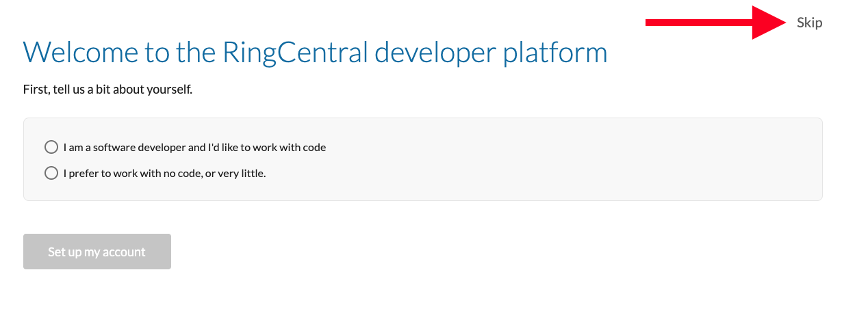The height and width of the screenshot is (324, 868).
Task: Click "First, tell us a bit about yourself" text
Action: tap(107, 90)
